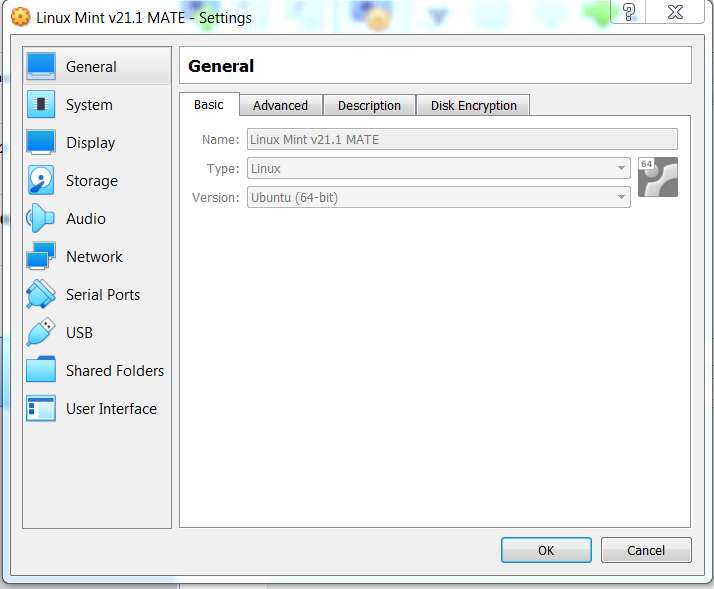Viewport: 714px width, 589px height.
Task: Open Shared Folders folder icon
Action: coord(41,369)
